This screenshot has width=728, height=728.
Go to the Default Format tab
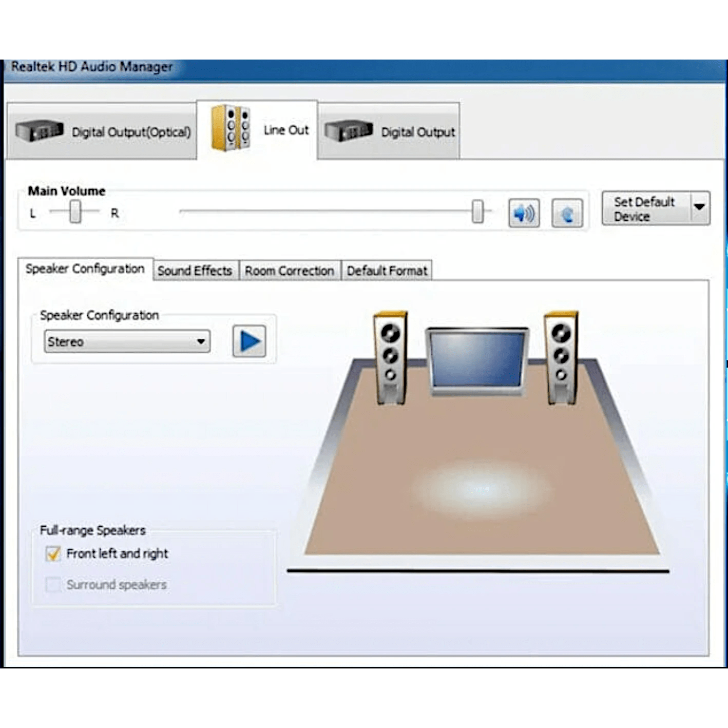point(387,271)
